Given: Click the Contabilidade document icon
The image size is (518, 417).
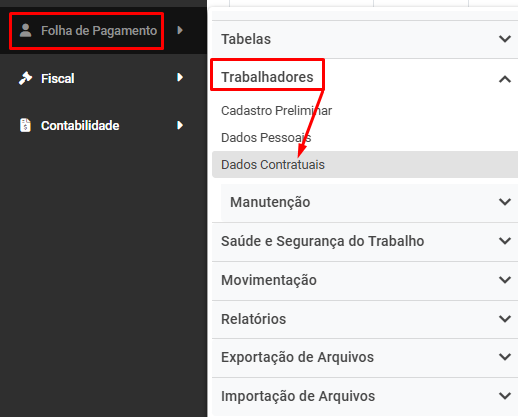Looking at the screenshot, I should click(25, 125).
